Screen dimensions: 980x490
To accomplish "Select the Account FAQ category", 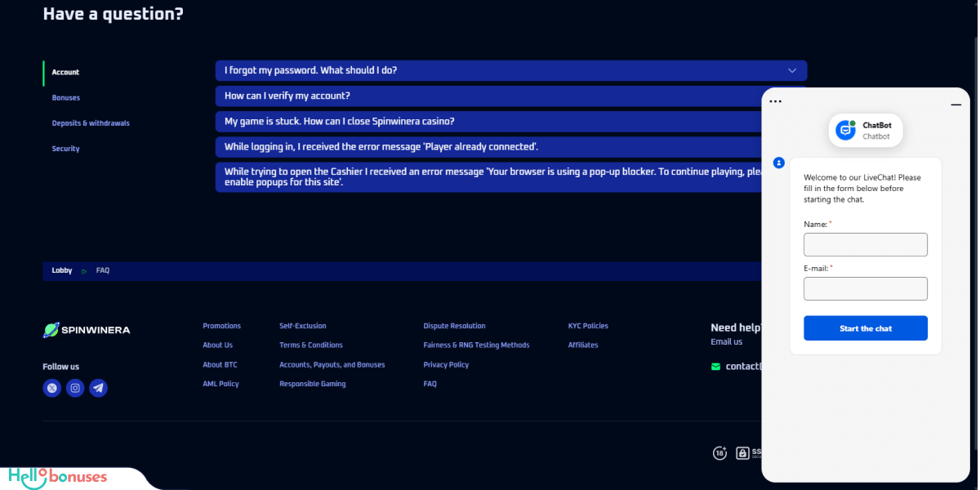I will click(x=66, y=73).
